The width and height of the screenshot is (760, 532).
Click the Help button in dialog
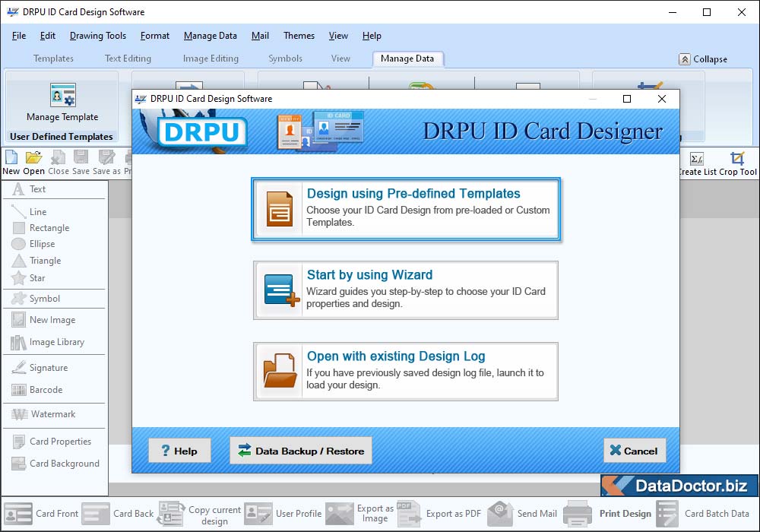click(x=179, y=451)
